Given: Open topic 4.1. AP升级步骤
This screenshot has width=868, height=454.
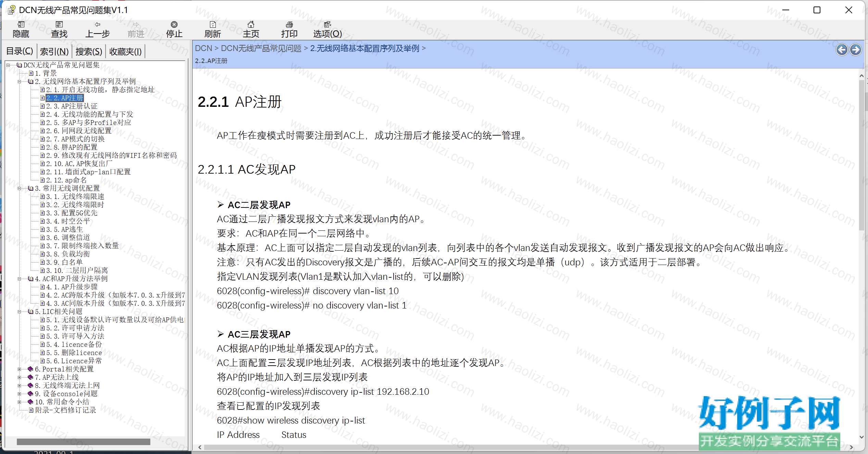Looking at the screenshot, I should [x=72, y=287].
